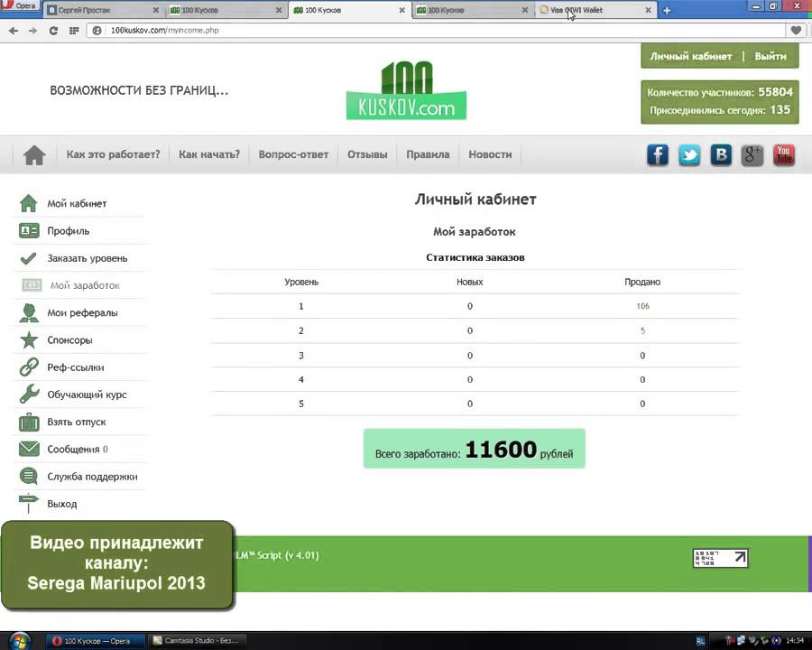Open the Facebook social icon

658,155
